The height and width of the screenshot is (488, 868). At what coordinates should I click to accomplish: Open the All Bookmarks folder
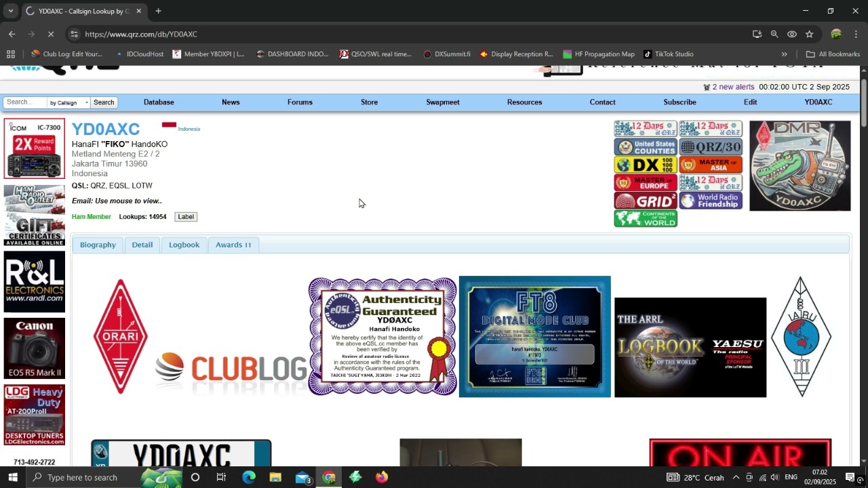click(833, 54)
